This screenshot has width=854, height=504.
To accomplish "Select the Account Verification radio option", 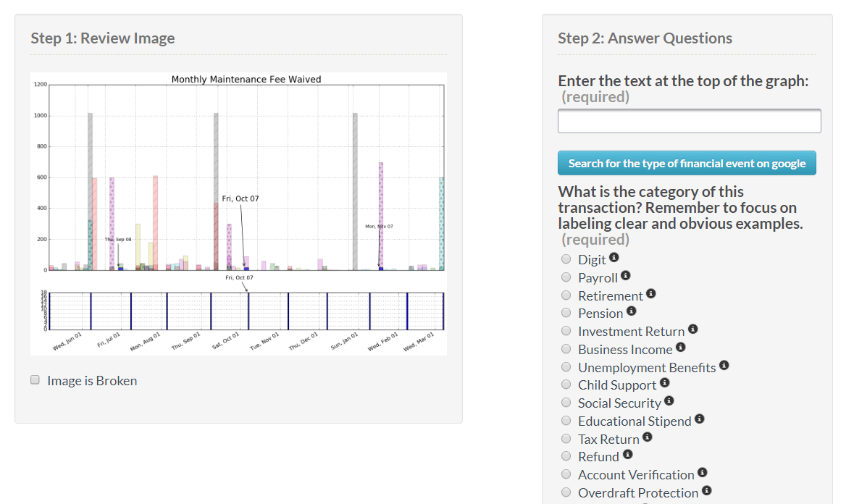I will click(x=566, y=474).
